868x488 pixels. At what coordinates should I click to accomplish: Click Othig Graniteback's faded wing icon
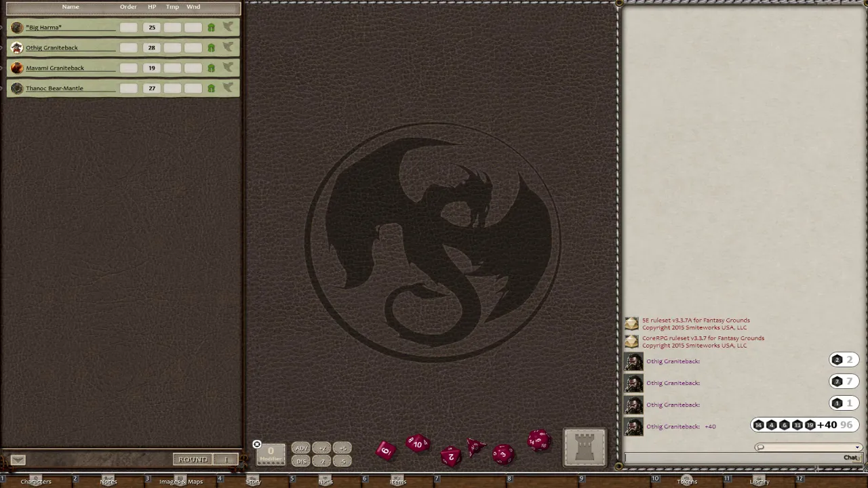pos(228,47)
